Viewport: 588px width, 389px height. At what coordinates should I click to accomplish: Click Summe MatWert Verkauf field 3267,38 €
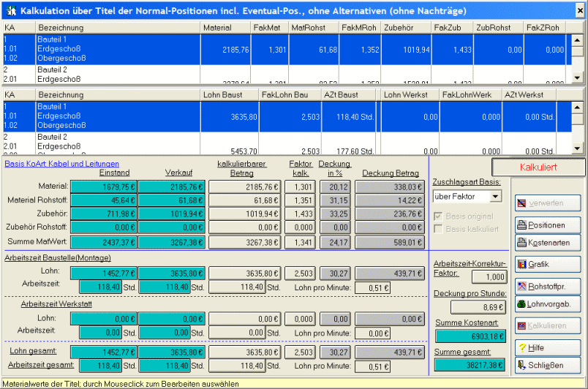[x=172, y=243]
